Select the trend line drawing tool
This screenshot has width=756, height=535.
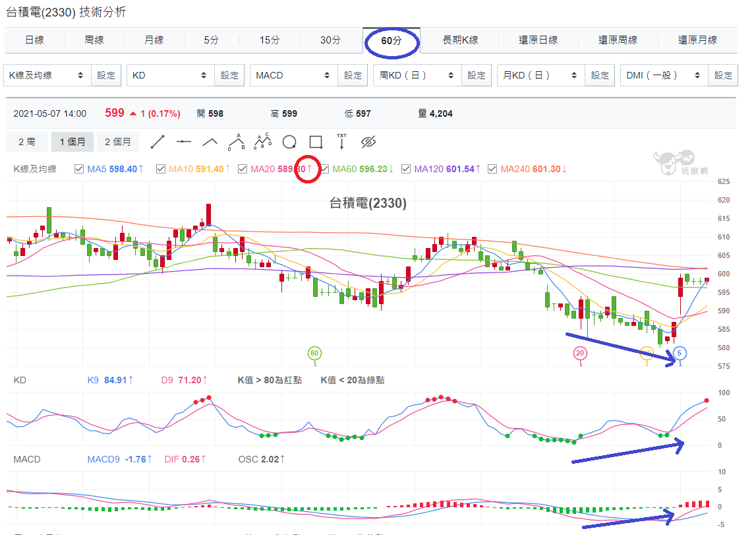click(x=158, y=142)
